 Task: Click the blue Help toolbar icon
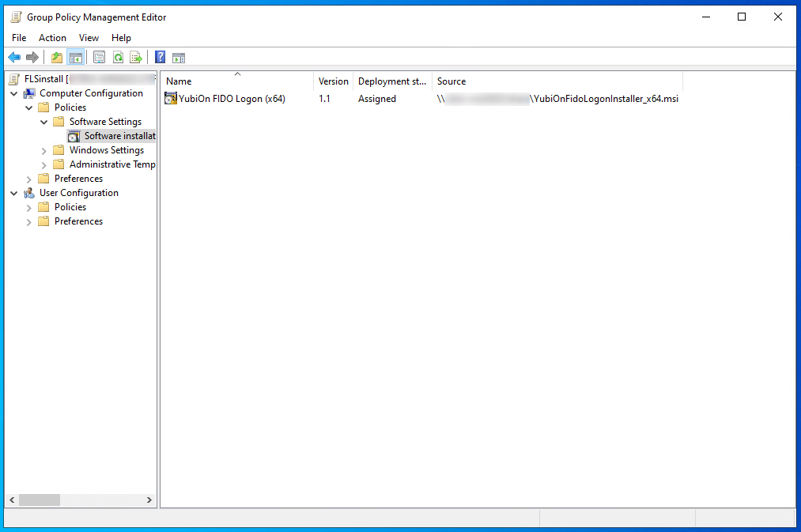click(x=160, y=57)
